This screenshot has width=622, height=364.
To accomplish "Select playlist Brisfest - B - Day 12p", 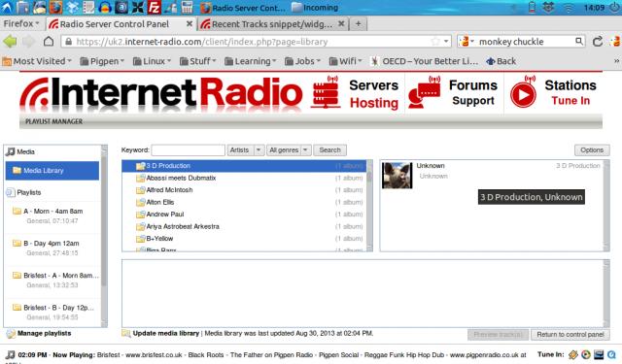I will pyautogui.click(x=52, y=313).
